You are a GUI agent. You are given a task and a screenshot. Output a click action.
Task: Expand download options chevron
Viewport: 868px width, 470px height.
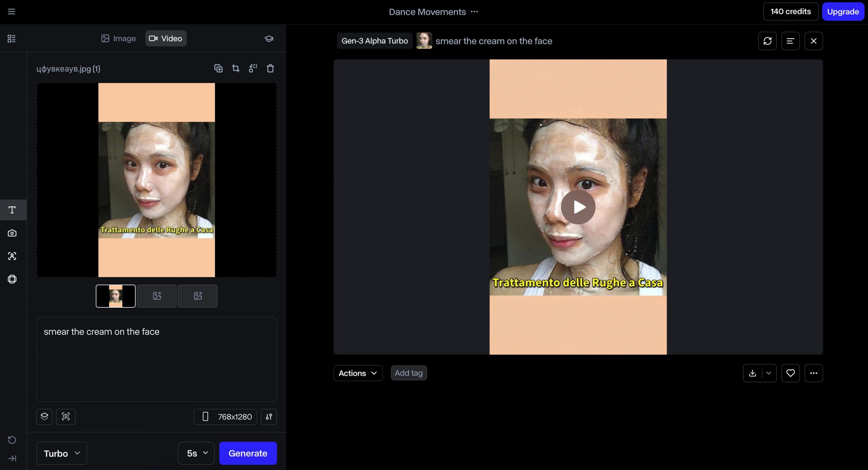pyautogui.click(x=769, y=373)
